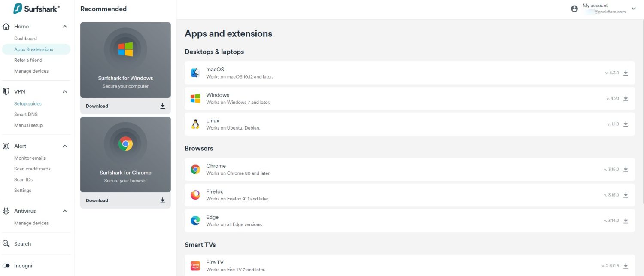Click the Fire TV download icon
The width and height of the screenshot is (644, 276).
pos(626,266)
